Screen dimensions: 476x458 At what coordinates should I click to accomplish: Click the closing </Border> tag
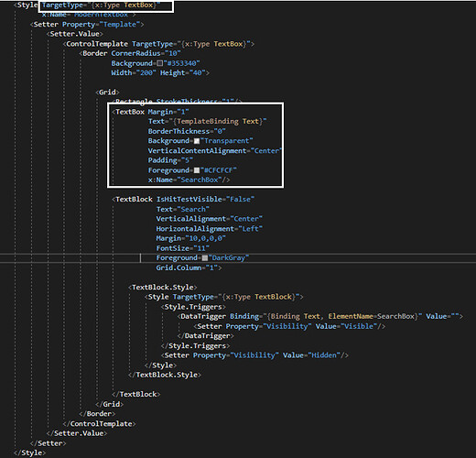(97, 414)
